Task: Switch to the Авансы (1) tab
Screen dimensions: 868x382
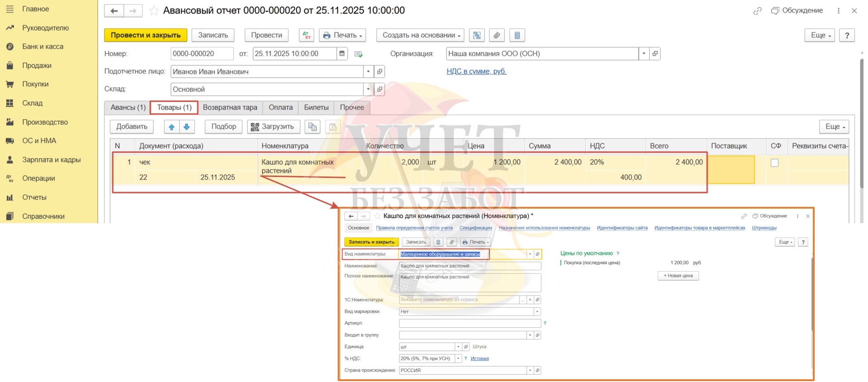Action: point(128,108)
